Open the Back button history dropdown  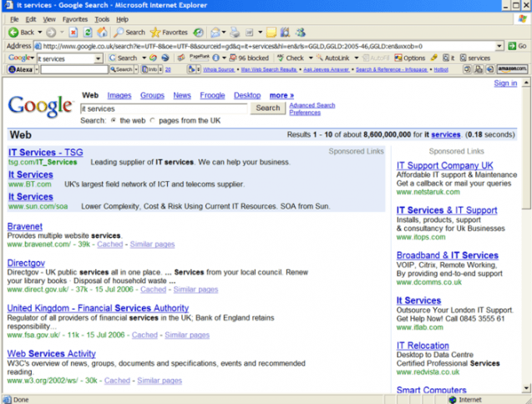point(40,33)
